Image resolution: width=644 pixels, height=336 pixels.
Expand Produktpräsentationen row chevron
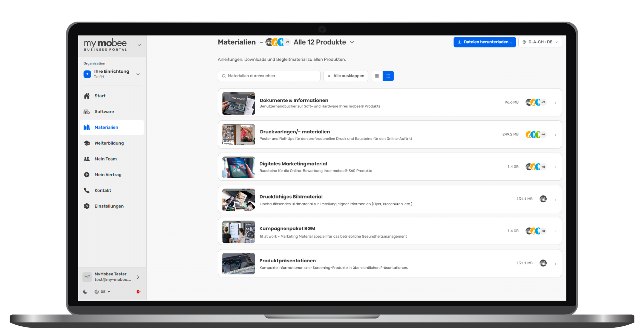point(555,264)
